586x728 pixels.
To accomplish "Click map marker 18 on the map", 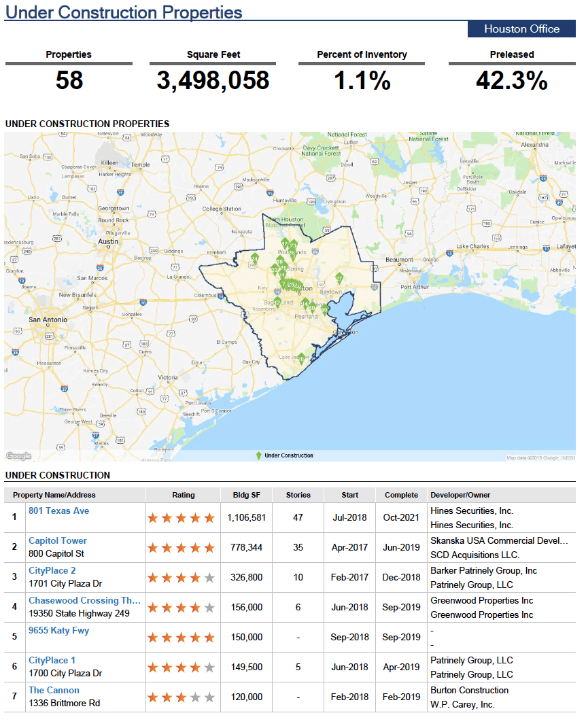I will click(280, 262).
